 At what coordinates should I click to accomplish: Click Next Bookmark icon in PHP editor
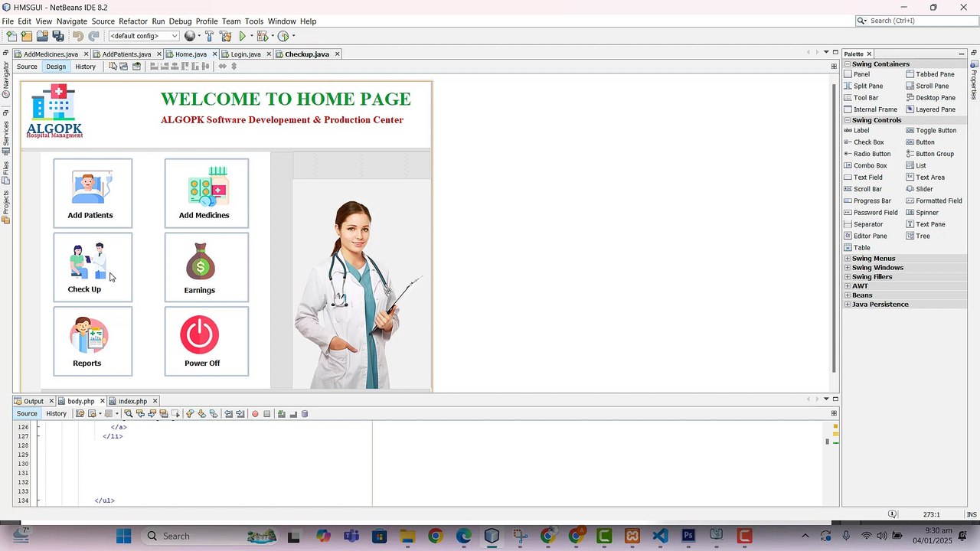click(x=201, y=414)
